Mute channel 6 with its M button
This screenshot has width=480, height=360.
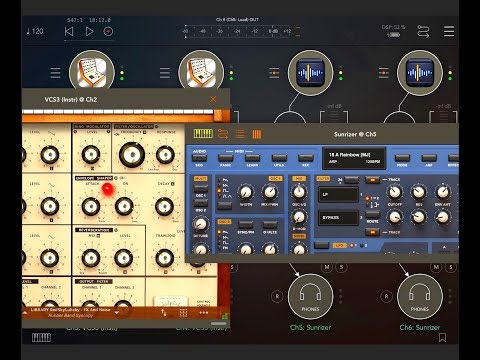[436, 267]
